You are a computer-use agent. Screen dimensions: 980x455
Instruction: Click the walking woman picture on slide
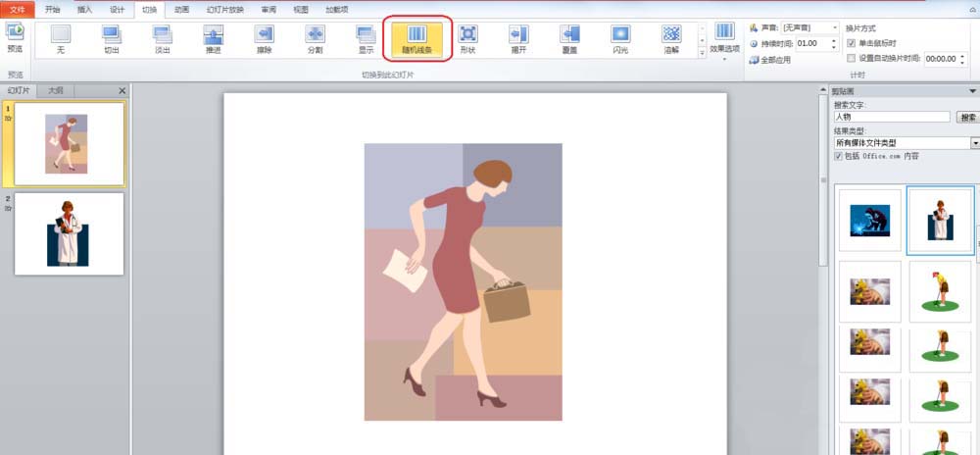tap(464, 281)
